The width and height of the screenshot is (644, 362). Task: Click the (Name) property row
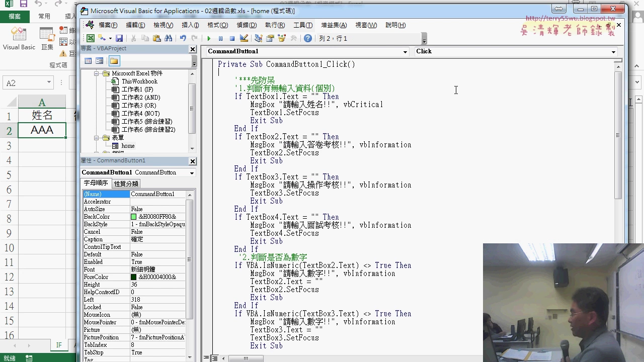(x=134, y=194)
